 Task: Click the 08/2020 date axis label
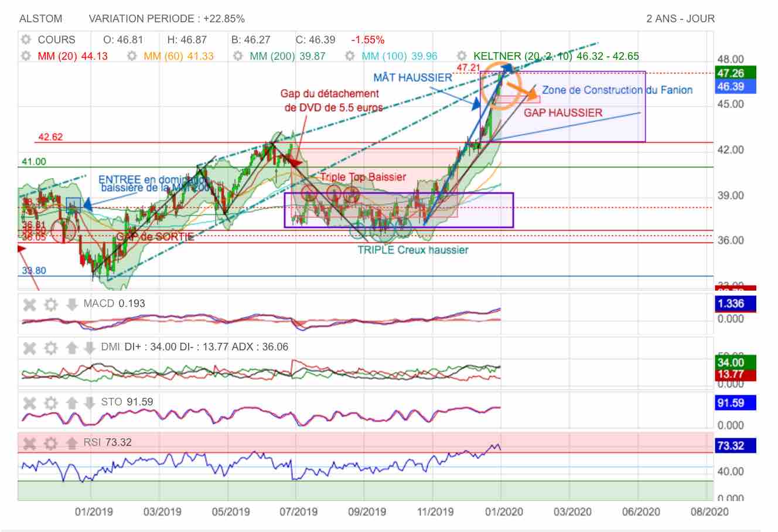(709, 511)
